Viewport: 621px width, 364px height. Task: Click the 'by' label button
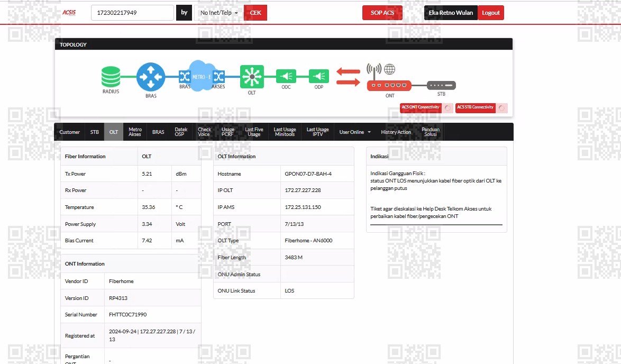pos(184,13)
